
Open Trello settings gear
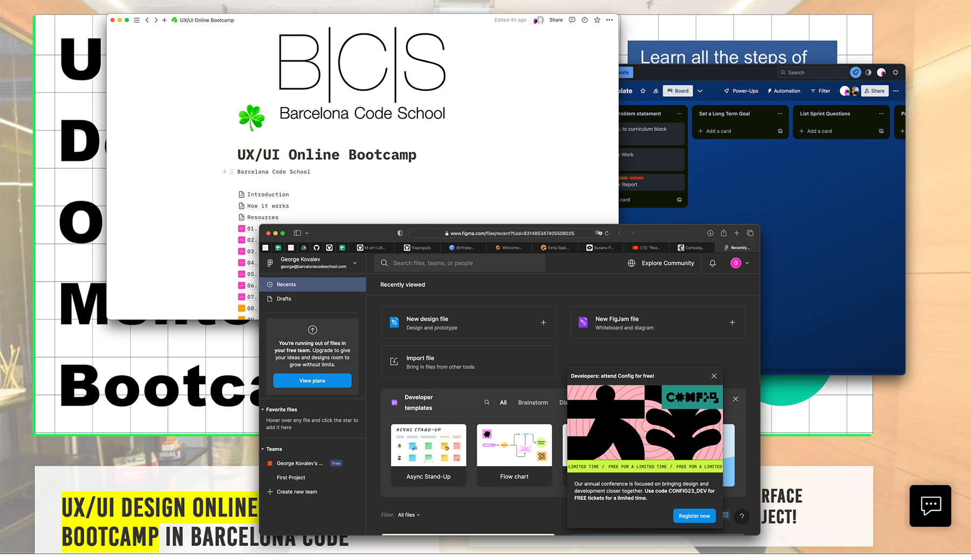pos(895,72)
